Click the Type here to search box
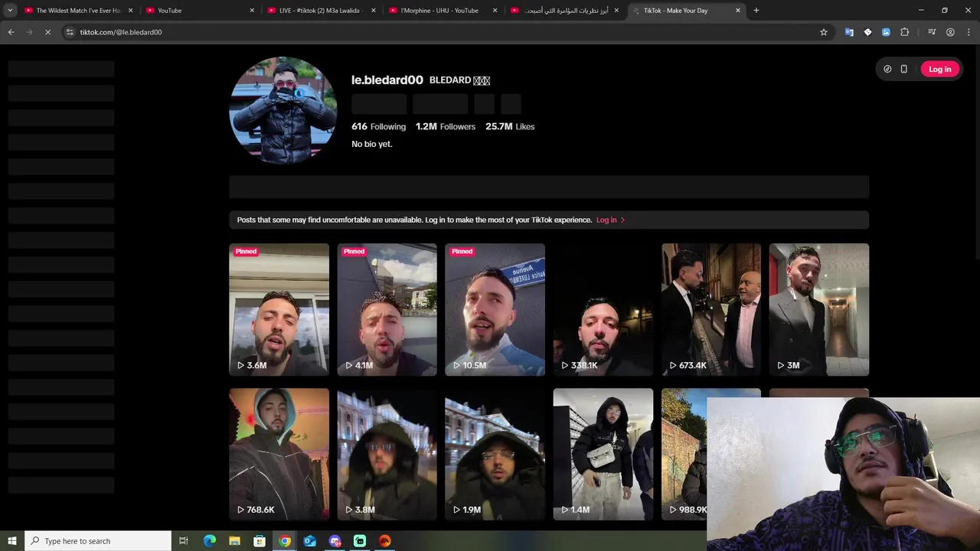 click(x=98, y=541)
